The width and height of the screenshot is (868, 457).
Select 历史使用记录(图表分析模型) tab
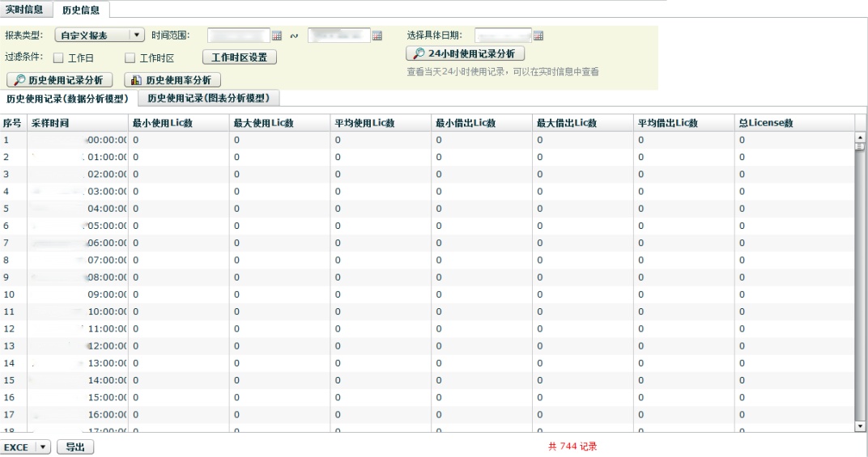(209, 98)
